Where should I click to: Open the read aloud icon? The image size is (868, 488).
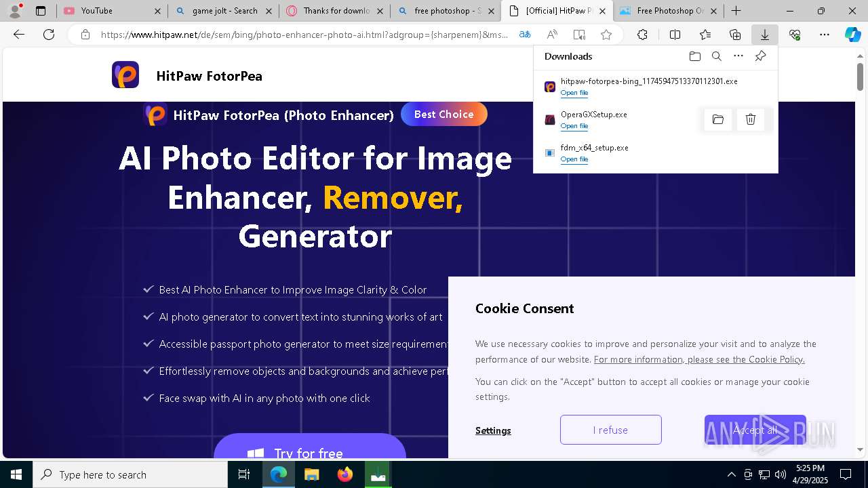point(552,35)
